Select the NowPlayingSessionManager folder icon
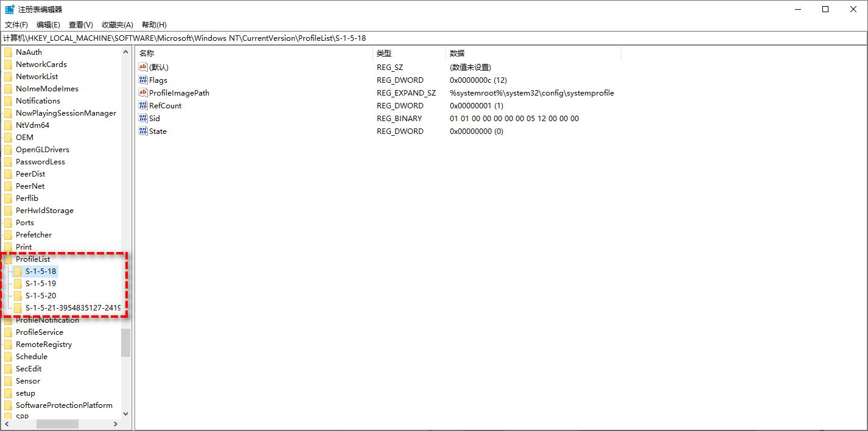 click(8, 113)
